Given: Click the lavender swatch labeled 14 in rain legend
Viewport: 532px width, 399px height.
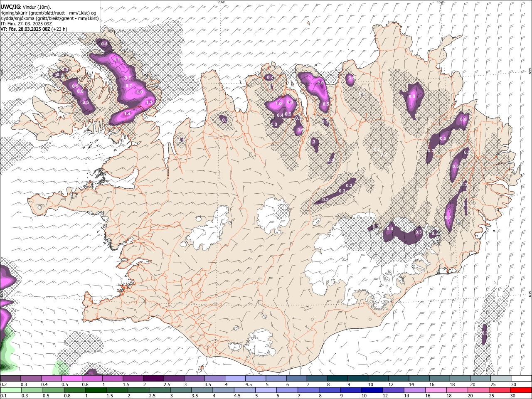Looking at the screenshot, I should 414,390.
